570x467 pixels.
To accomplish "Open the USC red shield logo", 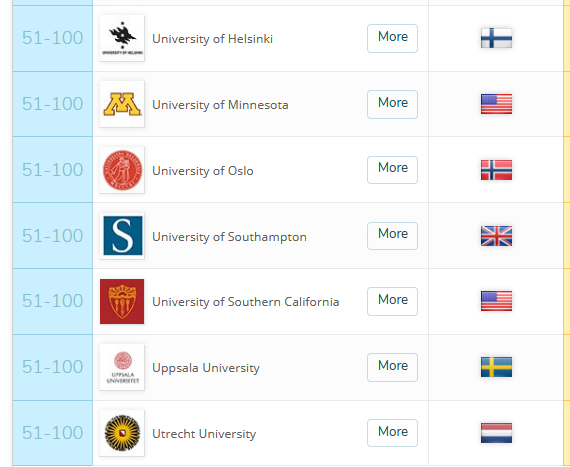I will (x=122, y=301).
